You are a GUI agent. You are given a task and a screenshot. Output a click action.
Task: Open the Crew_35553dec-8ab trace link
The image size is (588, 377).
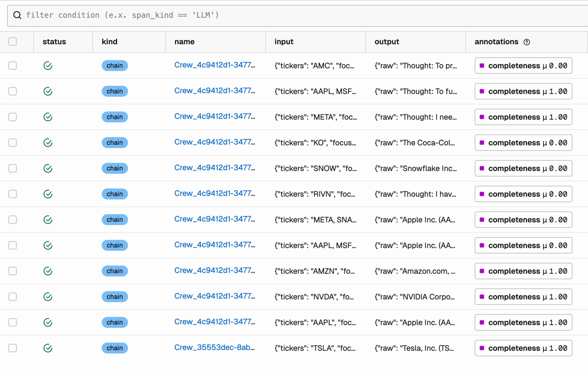coord(214,347)
